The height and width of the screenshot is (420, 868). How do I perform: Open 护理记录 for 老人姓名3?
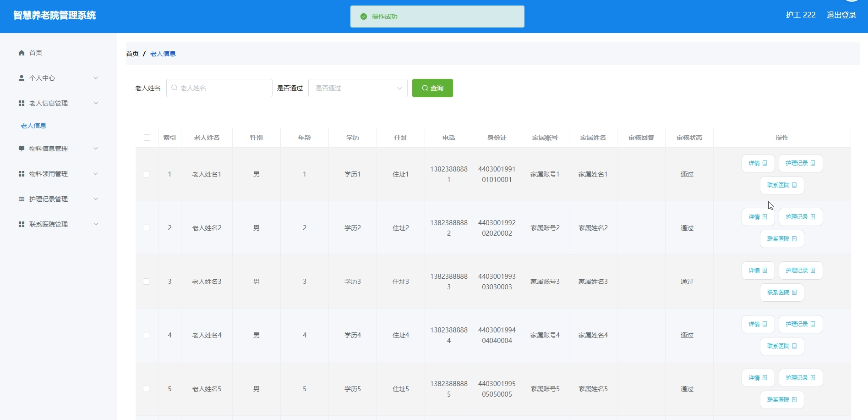click(x=801, y=271)
